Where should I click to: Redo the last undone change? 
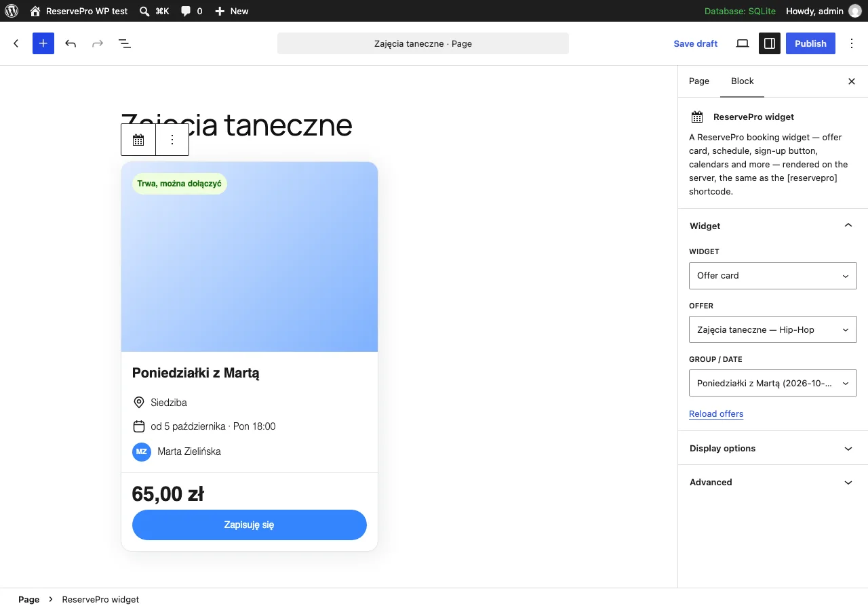click(x=98, y=43)
